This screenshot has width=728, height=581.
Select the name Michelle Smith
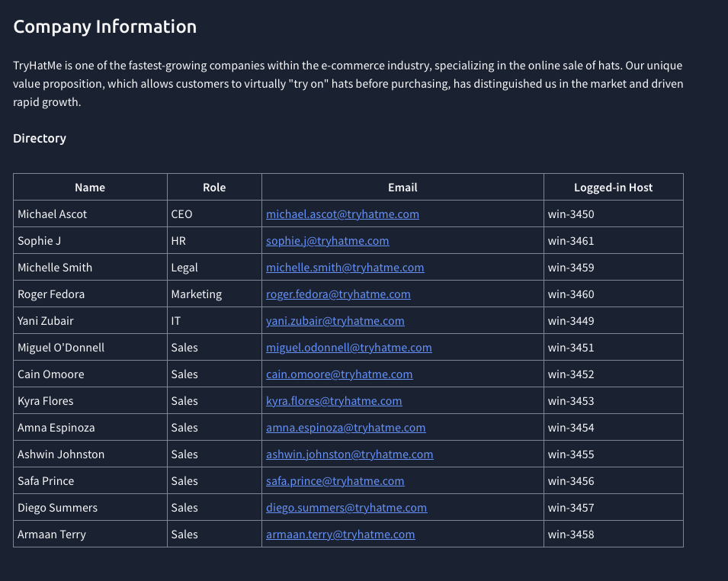[x=55, y=268]
